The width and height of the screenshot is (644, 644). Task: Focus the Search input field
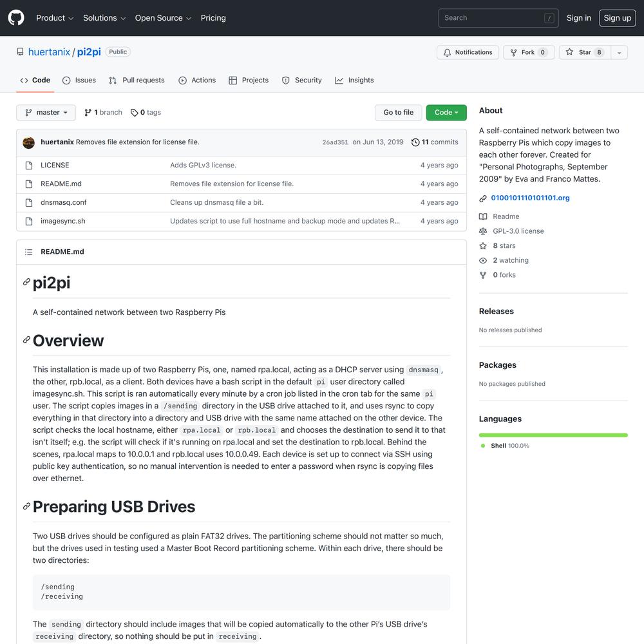pos(498,18)
